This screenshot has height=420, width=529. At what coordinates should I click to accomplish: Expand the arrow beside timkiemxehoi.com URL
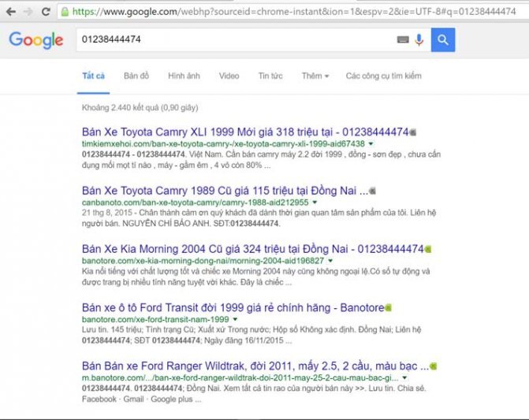click(x=371, y=144)
